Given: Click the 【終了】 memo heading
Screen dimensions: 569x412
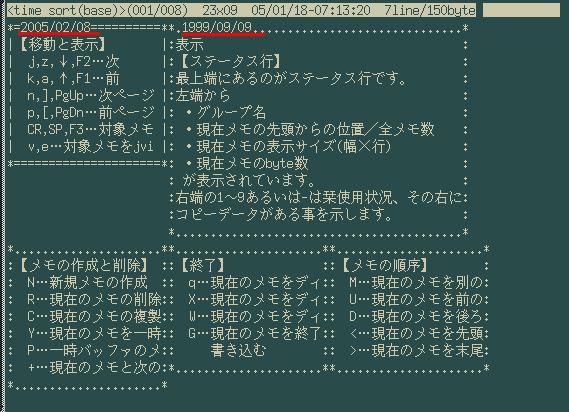Looking at the screenshot, I should click(x=202, y=265).
